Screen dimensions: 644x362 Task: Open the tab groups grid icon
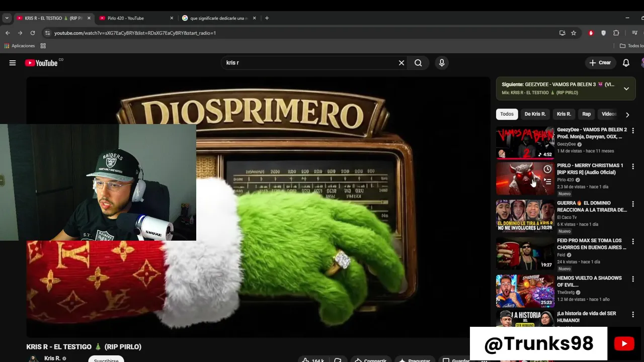click(43, 46)
